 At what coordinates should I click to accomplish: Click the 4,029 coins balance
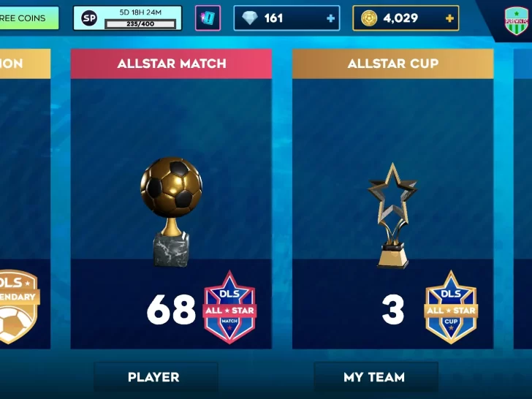[x=400, y=18]
